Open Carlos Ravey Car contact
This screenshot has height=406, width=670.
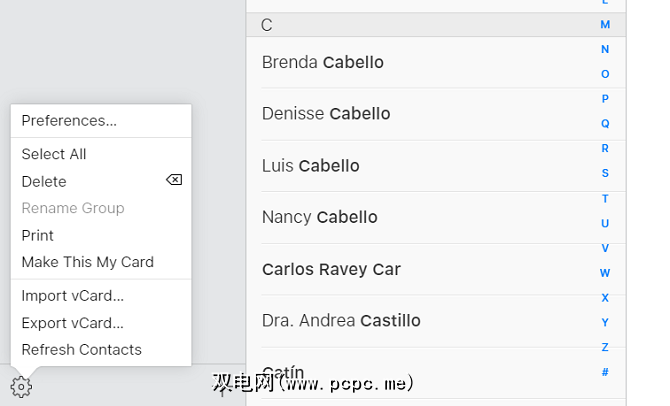click(x=332, y=269)
